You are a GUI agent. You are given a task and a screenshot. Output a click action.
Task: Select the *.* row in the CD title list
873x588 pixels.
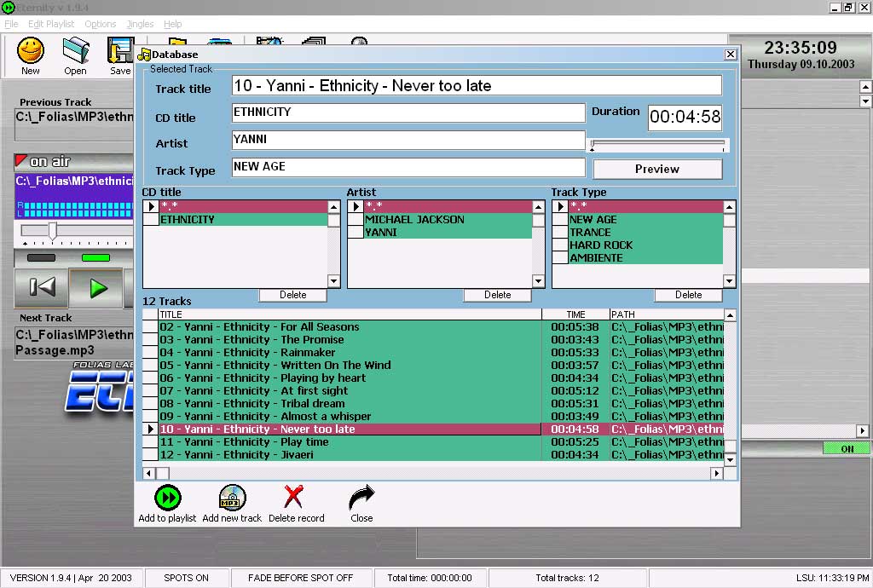(x=243, y=206)
